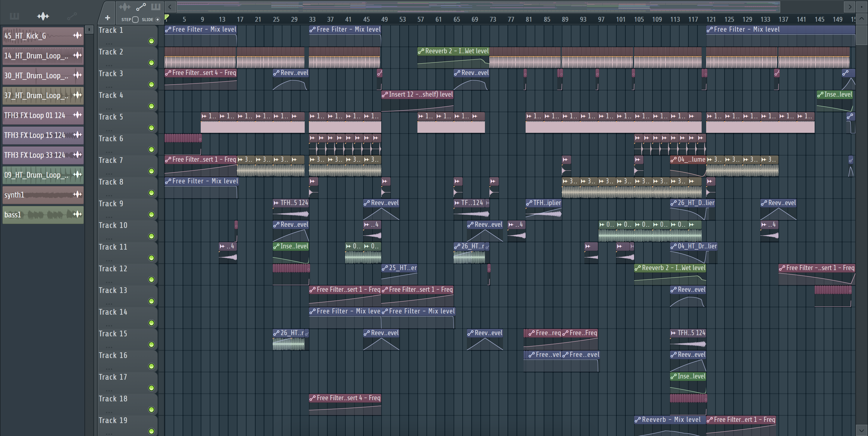Click automation icon of Track 12 Reeverb 2 clip

637,268
